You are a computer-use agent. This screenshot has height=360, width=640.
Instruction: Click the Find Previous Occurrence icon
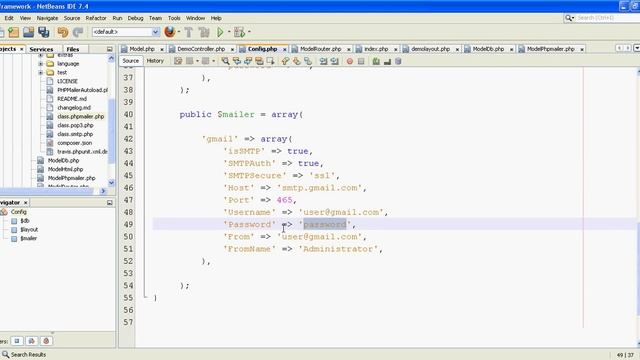pyautogui.click(x=237, y=61)
